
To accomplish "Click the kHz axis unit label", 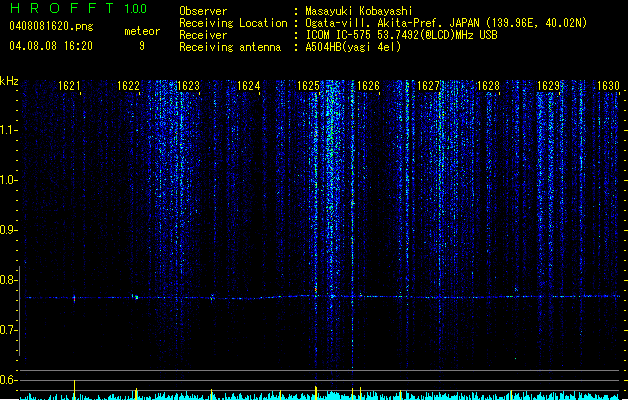I will coord(9,81).
